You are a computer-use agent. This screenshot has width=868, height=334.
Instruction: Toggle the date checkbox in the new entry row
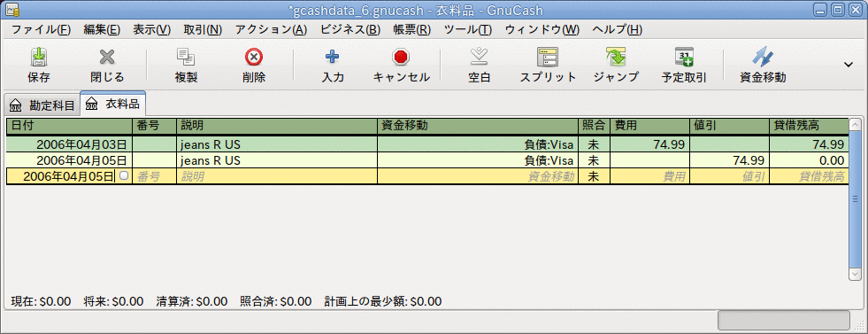click(124, 176)
